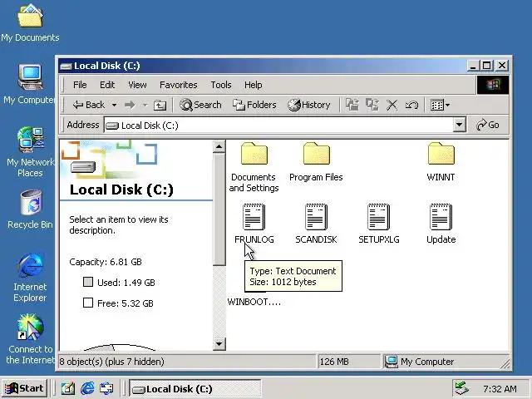Select the Recycle Bin desktop icon

[30, 209]
